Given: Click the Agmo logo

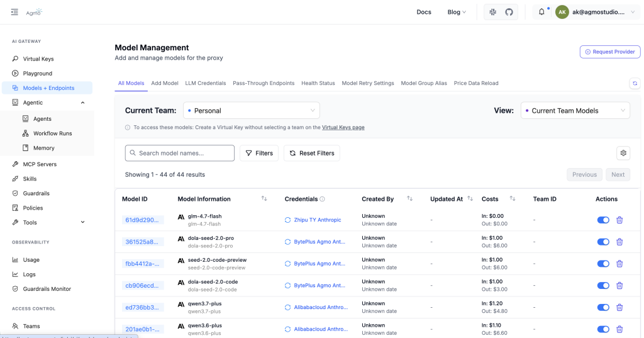Looking at the screenshot, I should click(x=34, y=12).
